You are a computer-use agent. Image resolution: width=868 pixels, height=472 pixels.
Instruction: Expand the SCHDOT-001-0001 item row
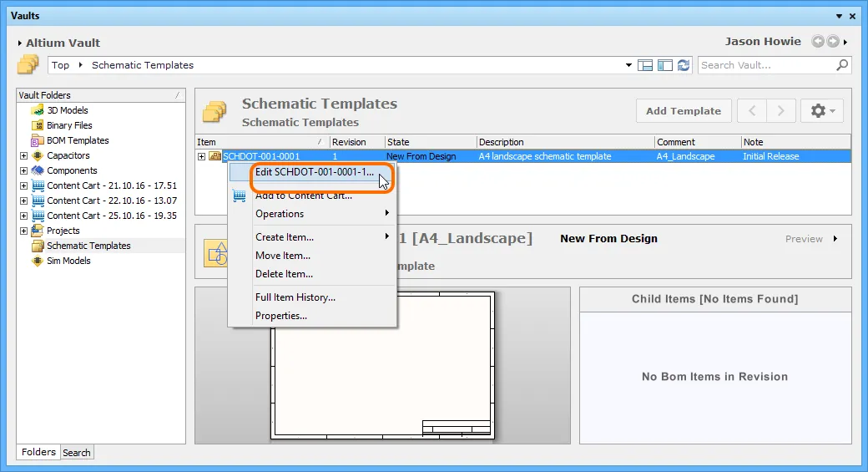click(201, 157)
